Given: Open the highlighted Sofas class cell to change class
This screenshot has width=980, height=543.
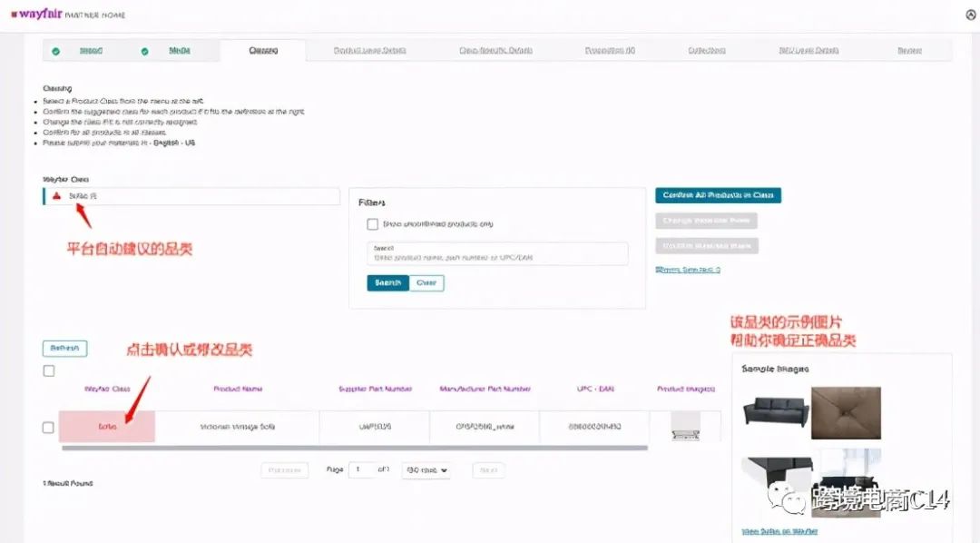Looking at the screenshot, I should pos(106,427).
